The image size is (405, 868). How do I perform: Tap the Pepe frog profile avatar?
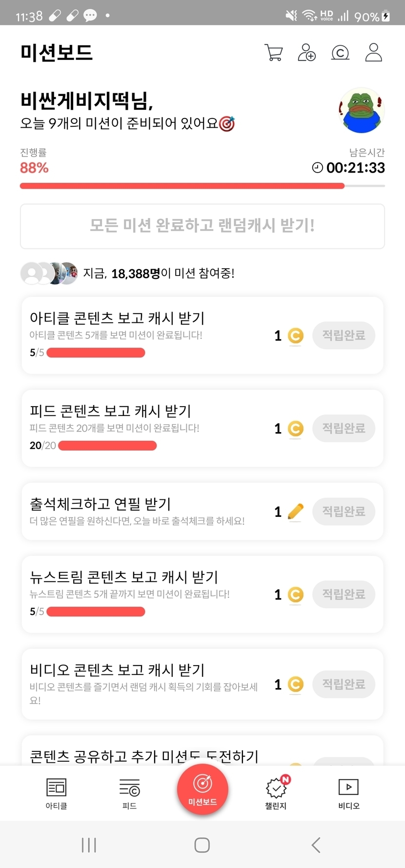point(361,111)
